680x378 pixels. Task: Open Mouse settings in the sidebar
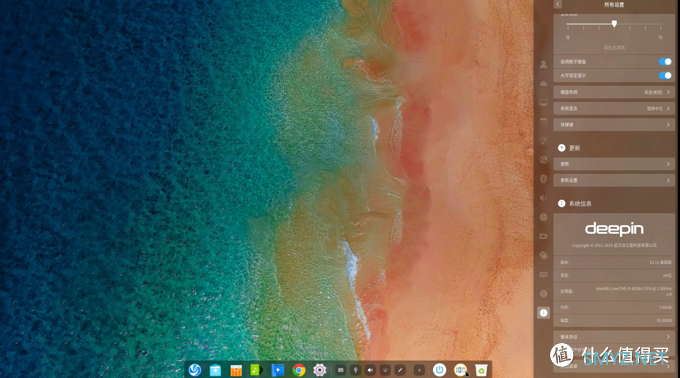(543, 255)
